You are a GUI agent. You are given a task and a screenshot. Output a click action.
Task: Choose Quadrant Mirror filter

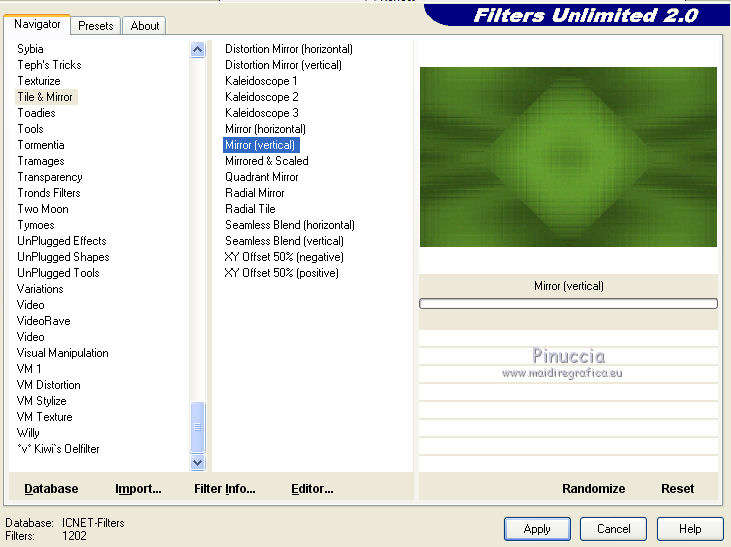point(262,177)
